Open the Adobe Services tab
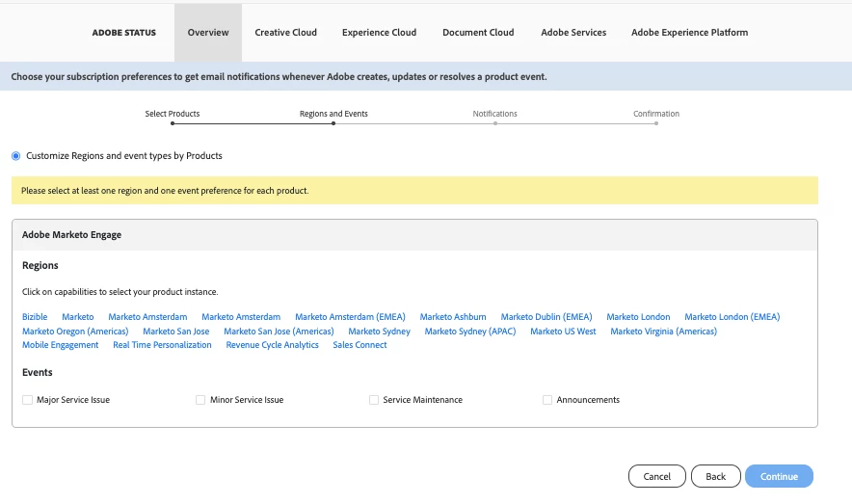This screenshot has height=504, width=852. 573,33
